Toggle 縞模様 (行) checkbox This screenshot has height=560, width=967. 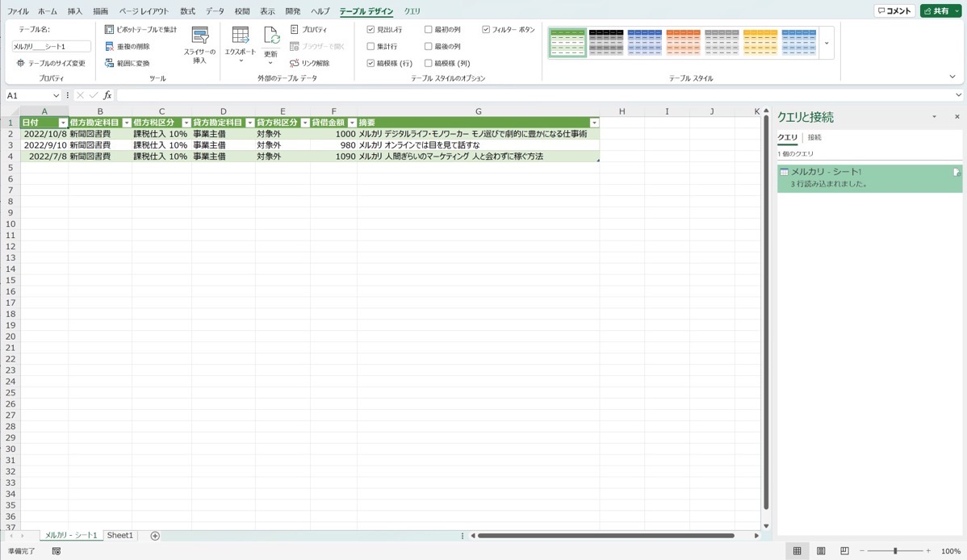(x=370, y=63)
